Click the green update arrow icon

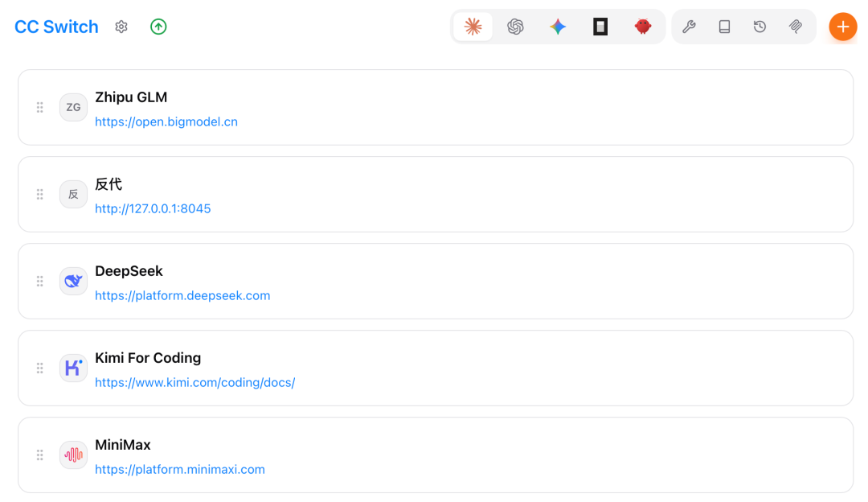tap(158, 27)
